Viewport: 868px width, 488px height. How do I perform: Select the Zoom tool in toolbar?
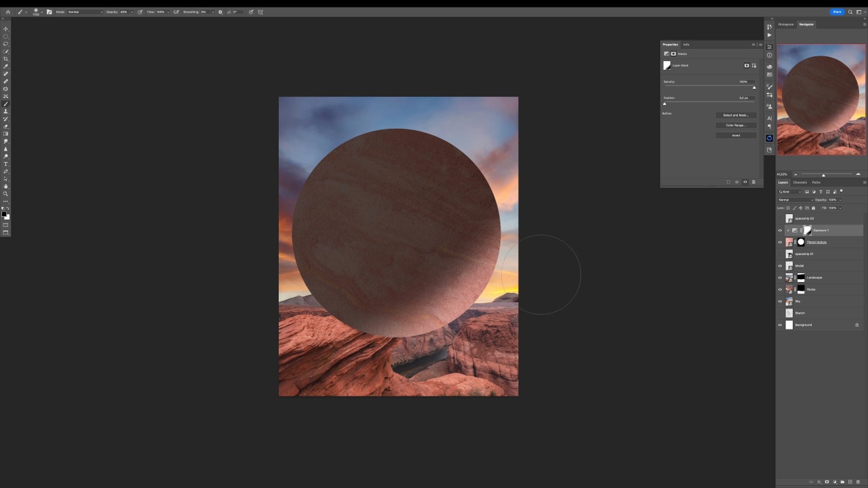click(6, 194)
